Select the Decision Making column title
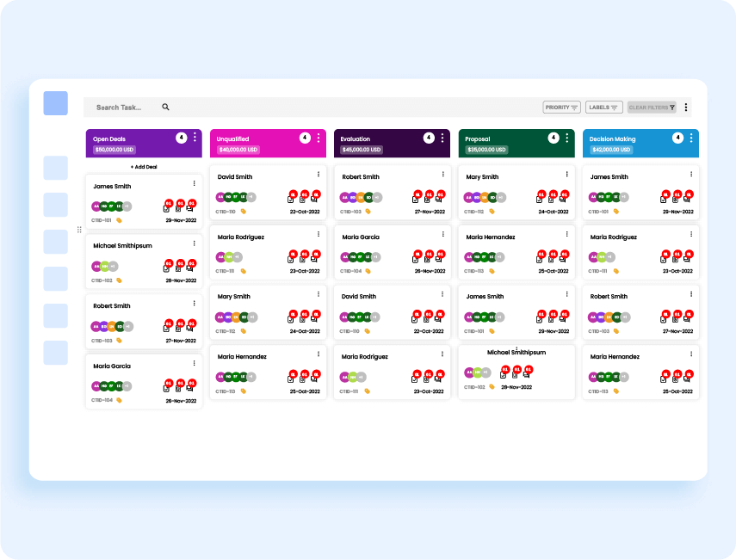Image resolution: width=736 pixels, height=560 pixels. (612, 139)
